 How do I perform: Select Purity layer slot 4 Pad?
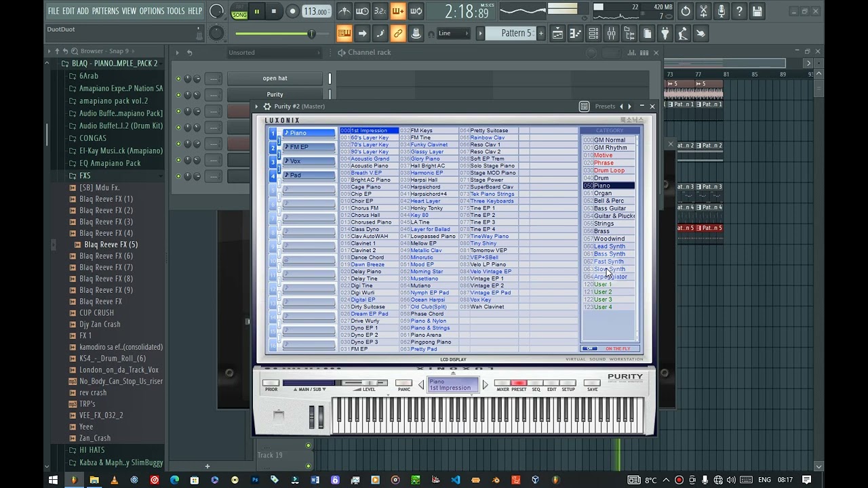pos(309,176)
